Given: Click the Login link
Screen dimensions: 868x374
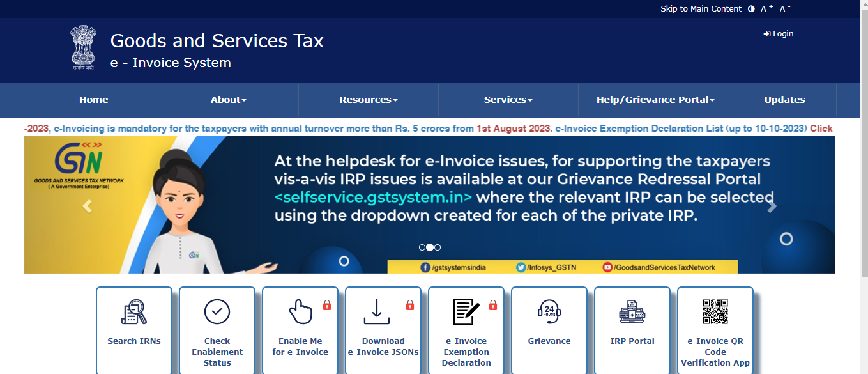Looking at the screenshot, I should [x=779, y=34].
